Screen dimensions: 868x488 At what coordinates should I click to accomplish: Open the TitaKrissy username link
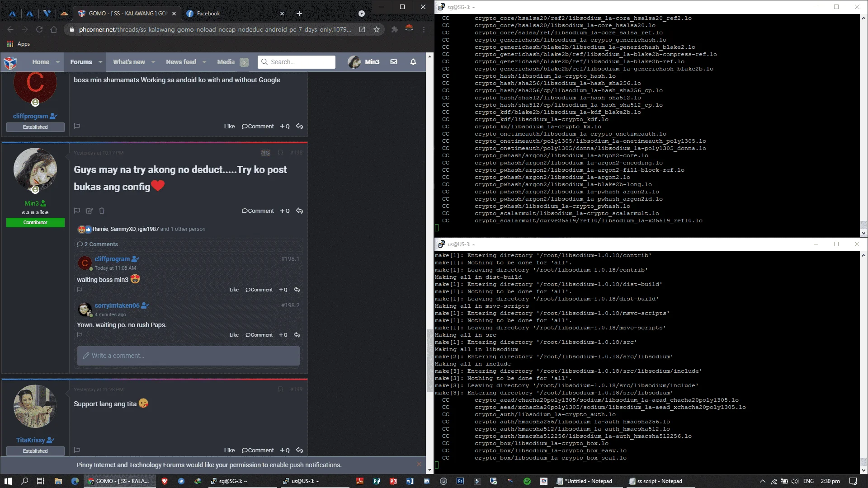click(x=31, y=440)
